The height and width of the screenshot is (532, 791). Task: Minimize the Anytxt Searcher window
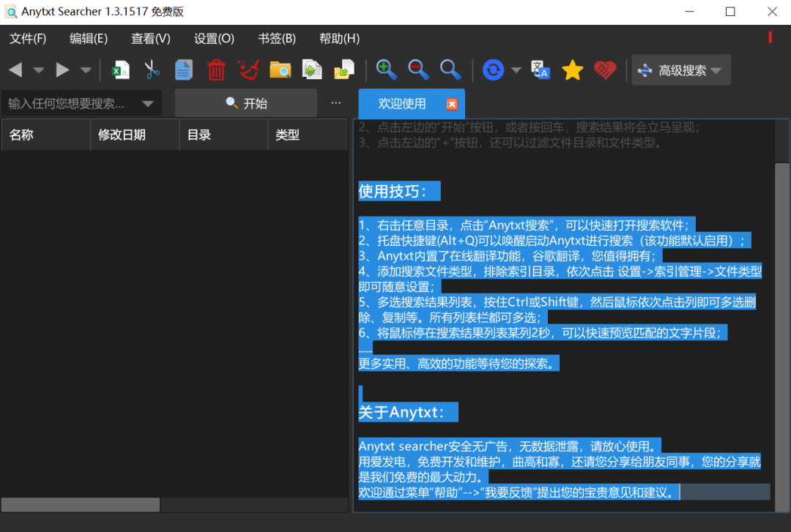[x=689, y=12]
